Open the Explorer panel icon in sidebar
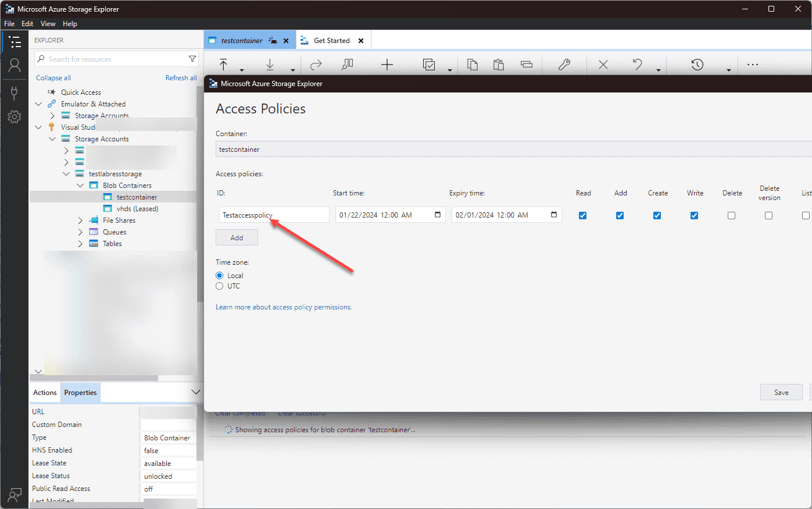This screenshot has width=812, height=509. (x=15, y=42)
